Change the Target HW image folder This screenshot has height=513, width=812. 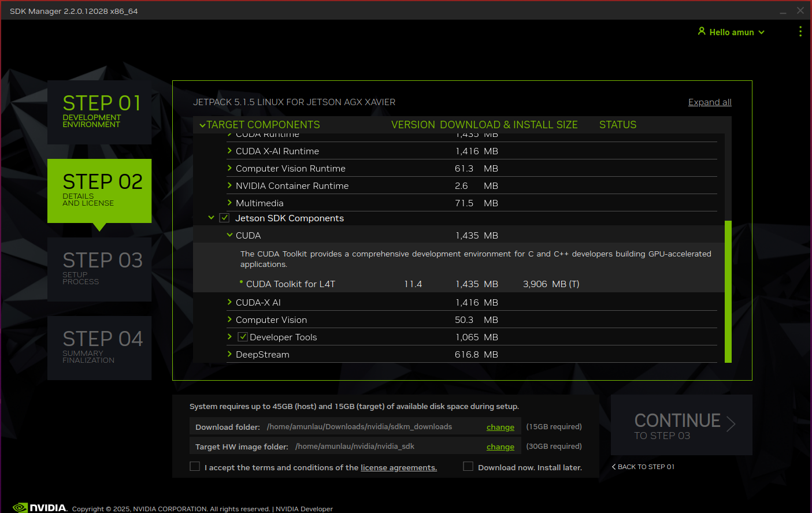coord(500,447)
